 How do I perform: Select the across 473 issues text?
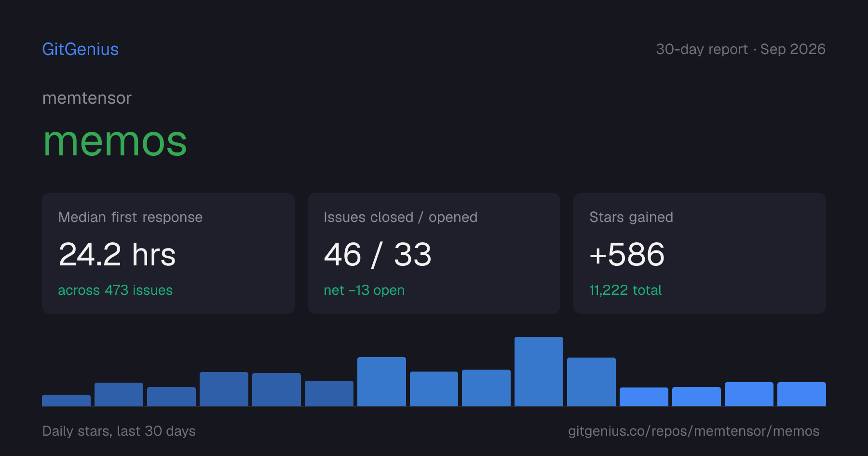pos(115,290)
